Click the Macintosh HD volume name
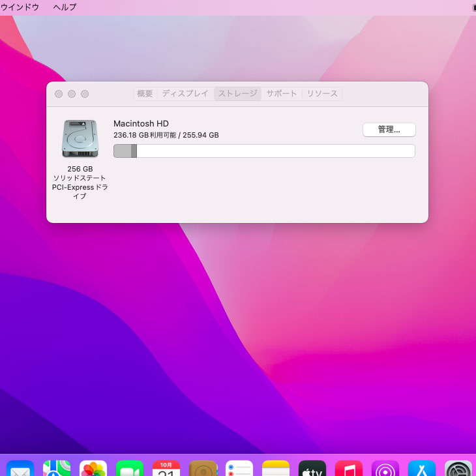 point(141,123)
